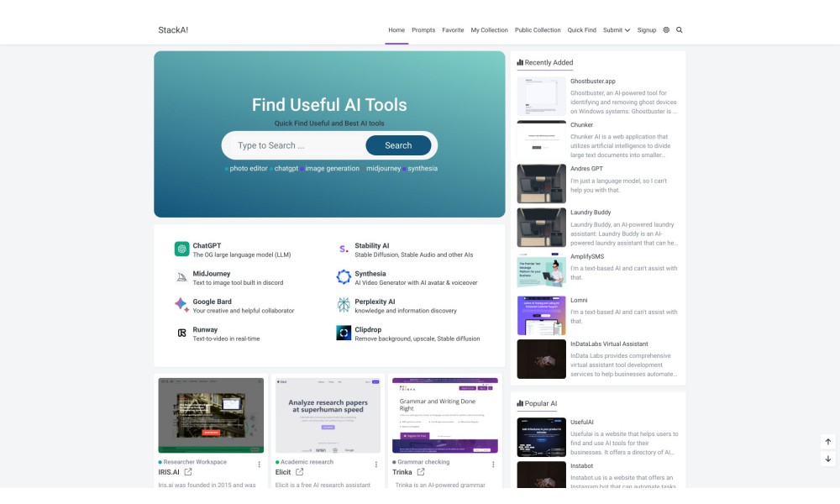This screenshot has width=840, height=504.
Task: Jump to bottom with down arrow button
Action: [x=827, y=459]
